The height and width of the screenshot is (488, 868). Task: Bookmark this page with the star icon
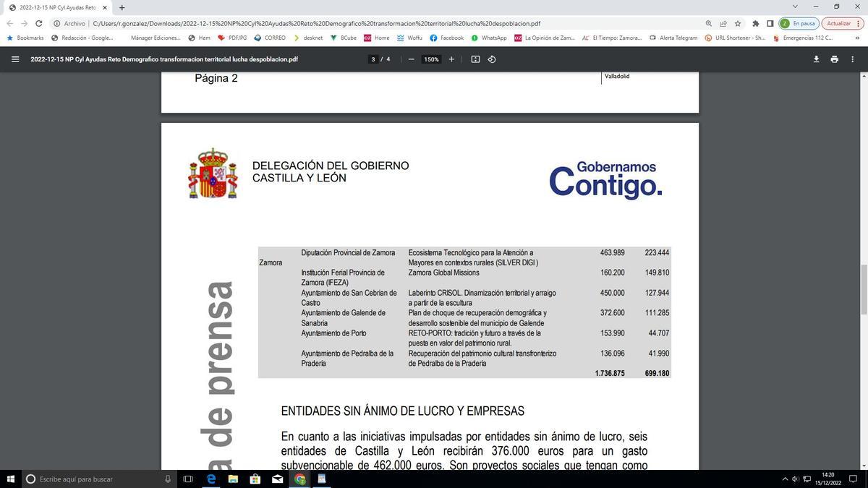click(737, 23)
